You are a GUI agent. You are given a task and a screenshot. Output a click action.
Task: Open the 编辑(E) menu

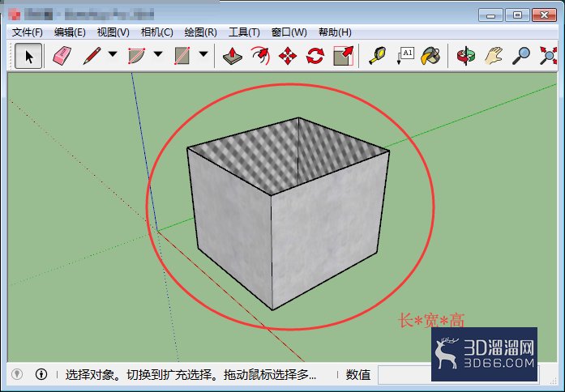70,32
